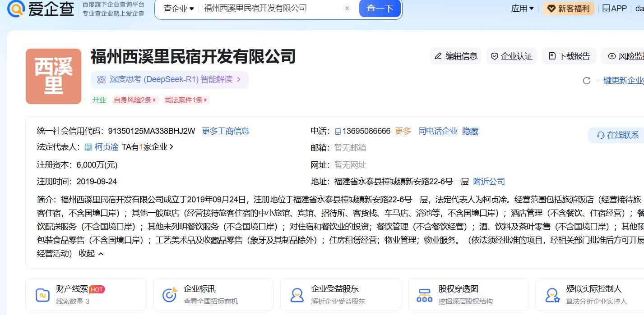Open the 查企业 search type dropdown
644x315 pixels.
coord(178,9)
